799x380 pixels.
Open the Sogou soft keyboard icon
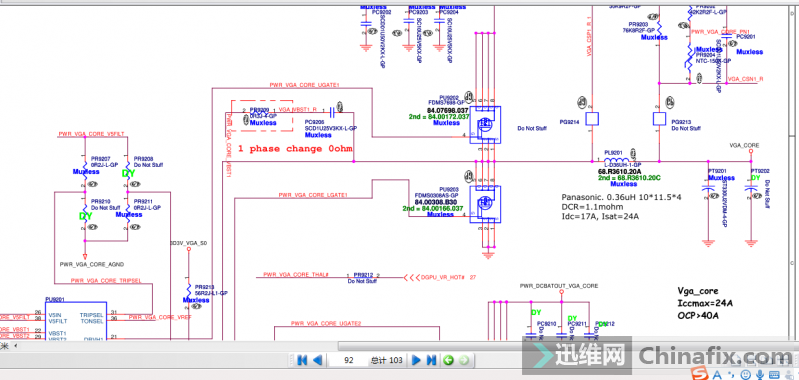[774, 374]
